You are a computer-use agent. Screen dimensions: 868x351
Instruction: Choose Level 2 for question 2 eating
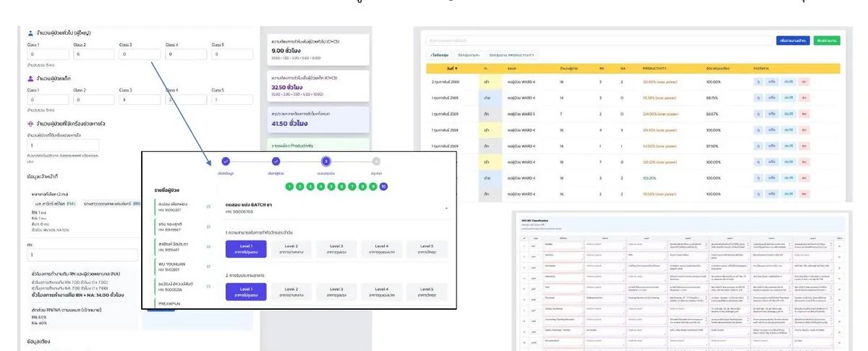point(292,291)
